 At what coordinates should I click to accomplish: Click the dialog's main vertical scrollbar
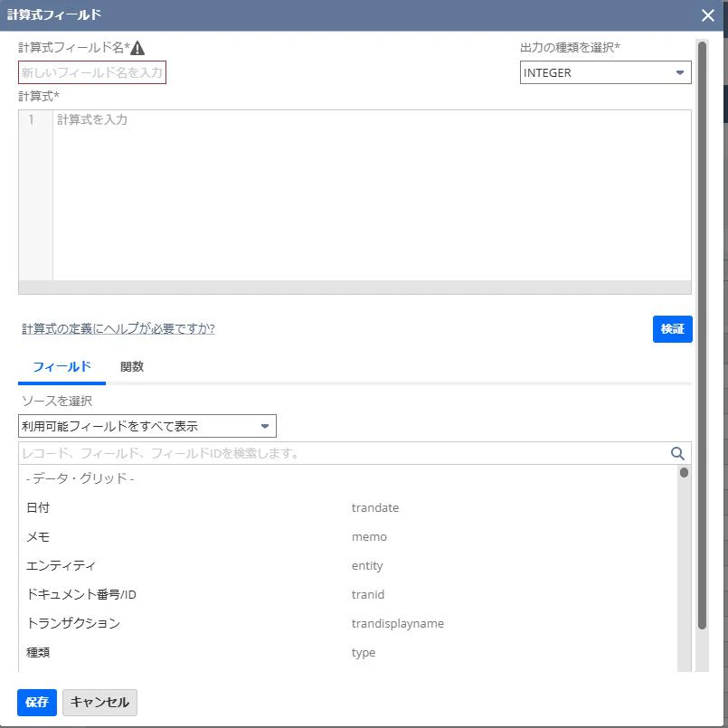(x=702, y=336)
